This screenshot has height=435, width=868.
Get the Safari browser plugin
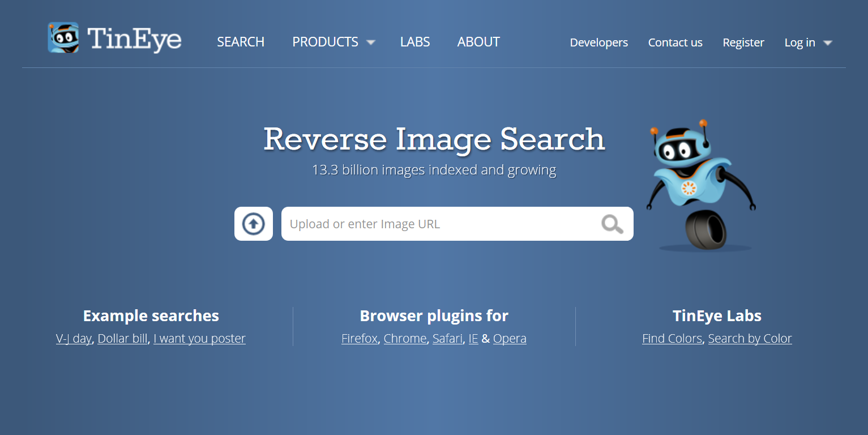coord(447,339)
